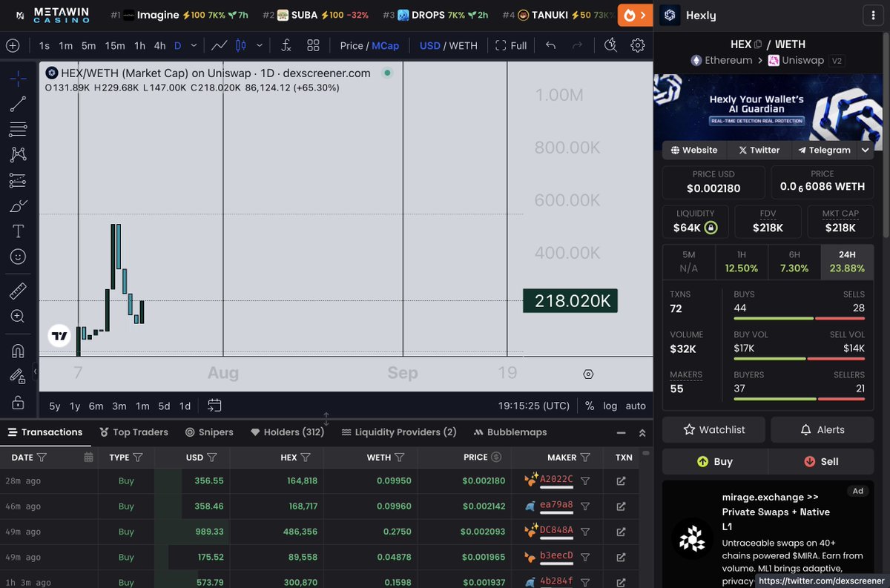Open the Bubblemaps tab

point(510,432)
